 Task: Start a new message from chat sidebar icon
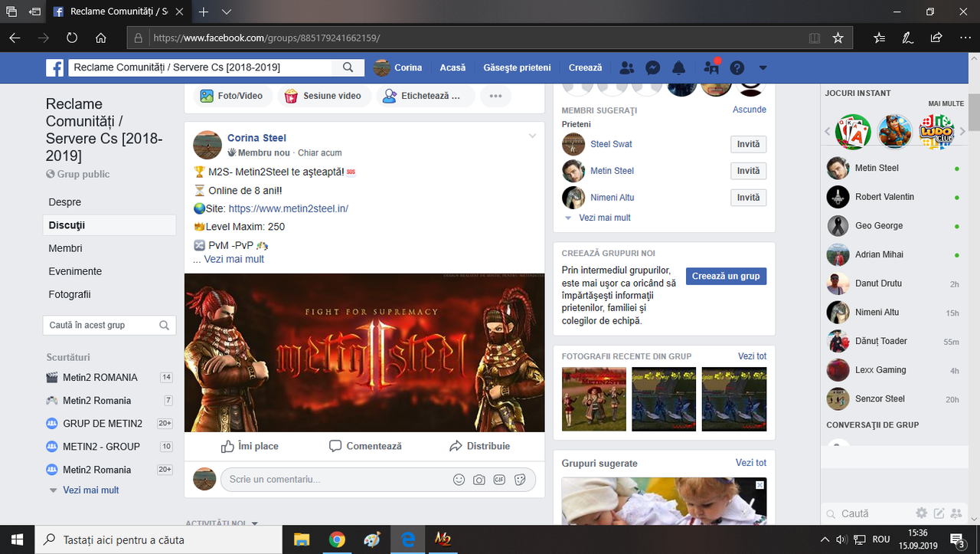pyautogui.click(x=939, y=513)
